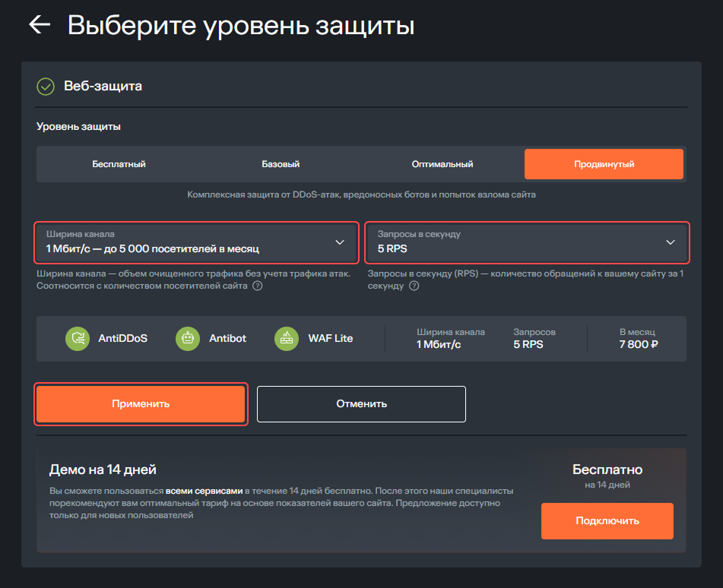Click the AntiDDoS green icon
The width and height of the screenshot is (723, 588).
(78, 338)
